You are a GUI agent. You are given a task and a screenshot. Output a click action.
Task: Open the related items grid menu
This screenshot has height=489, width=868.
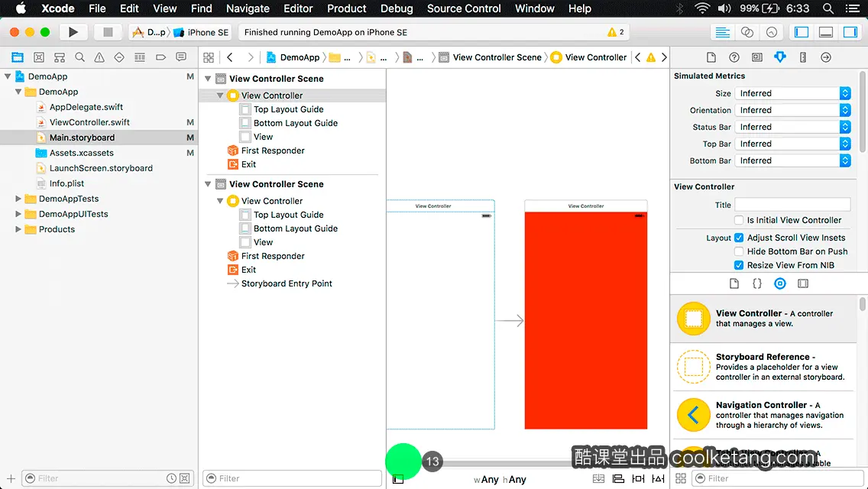(x=209, y=57)
